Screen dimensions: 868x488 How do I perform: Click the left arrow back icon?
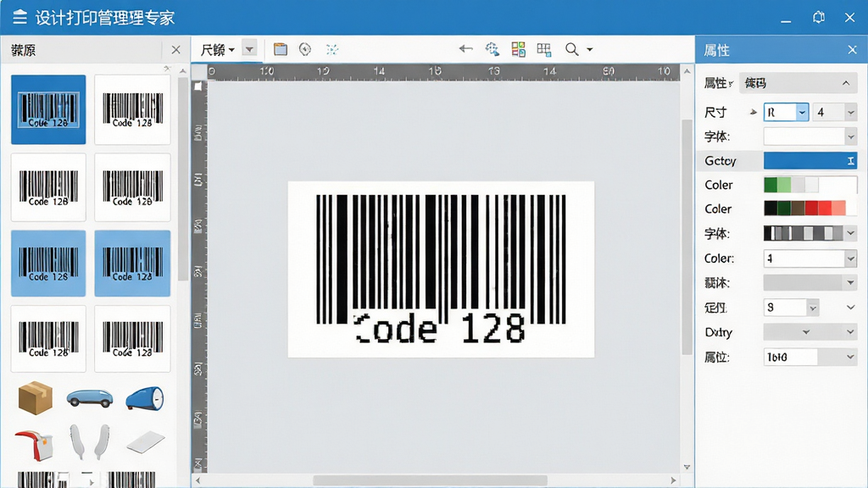465,48
